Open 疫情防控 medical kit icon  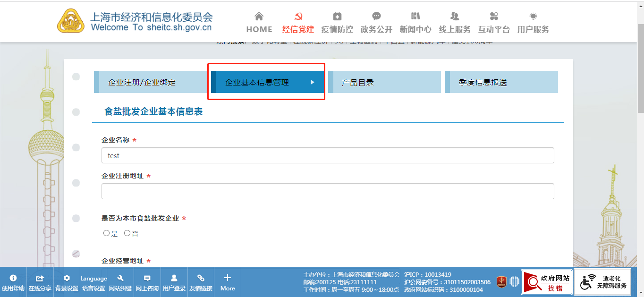tap(337, 17)
